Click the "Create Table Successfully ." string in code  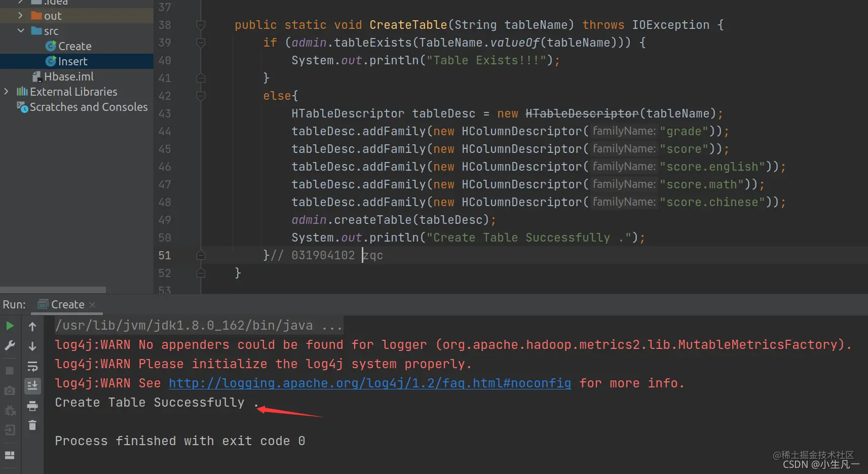point(529,238)
